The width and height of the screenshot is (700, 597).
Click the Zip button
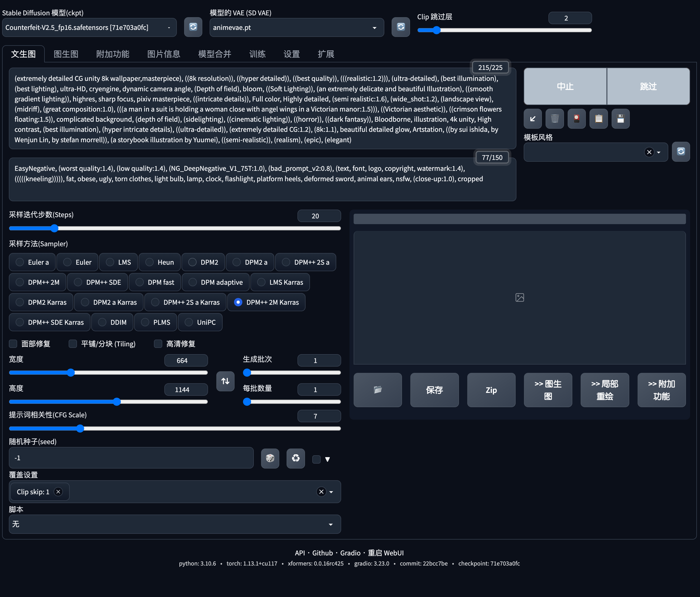[491, 390]
